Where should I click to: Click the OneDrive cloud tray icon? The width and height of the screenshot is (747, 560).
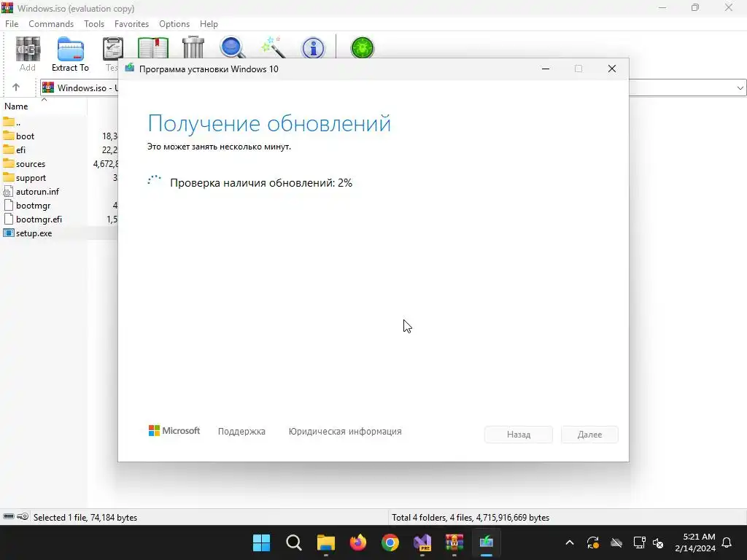click(x=616, y=542)
